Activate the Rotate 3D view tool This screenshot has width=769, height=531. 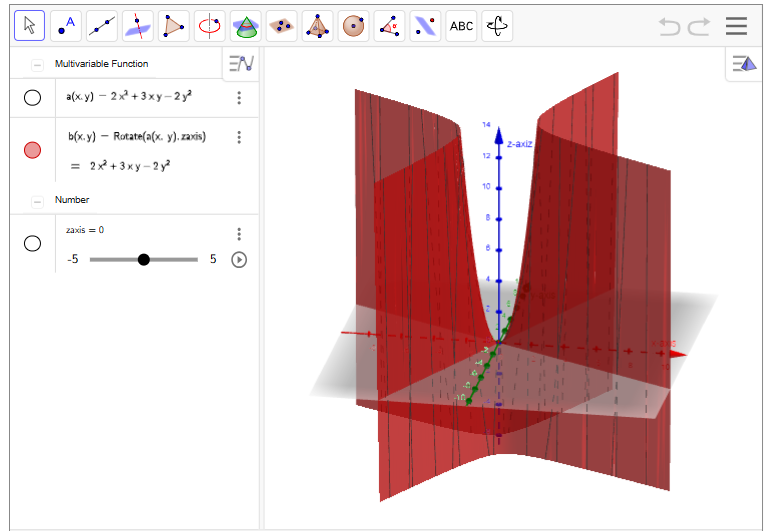coord(497,26)
